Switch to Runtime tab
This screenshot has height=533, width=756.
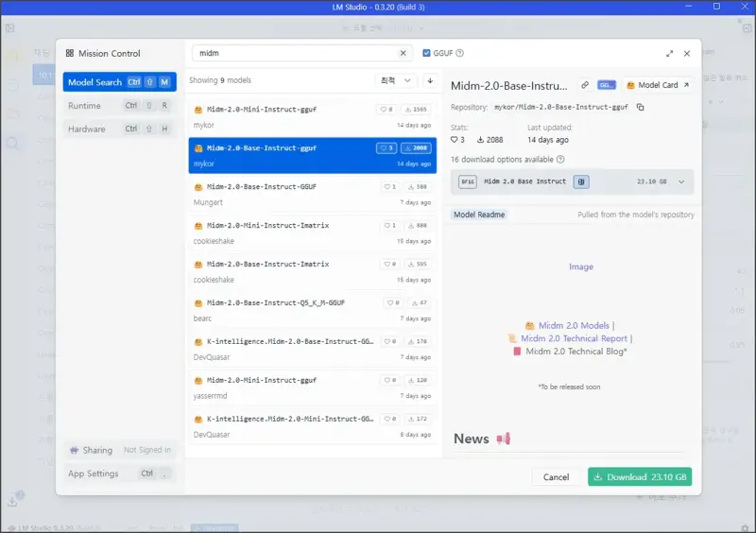tap(120, 106)
